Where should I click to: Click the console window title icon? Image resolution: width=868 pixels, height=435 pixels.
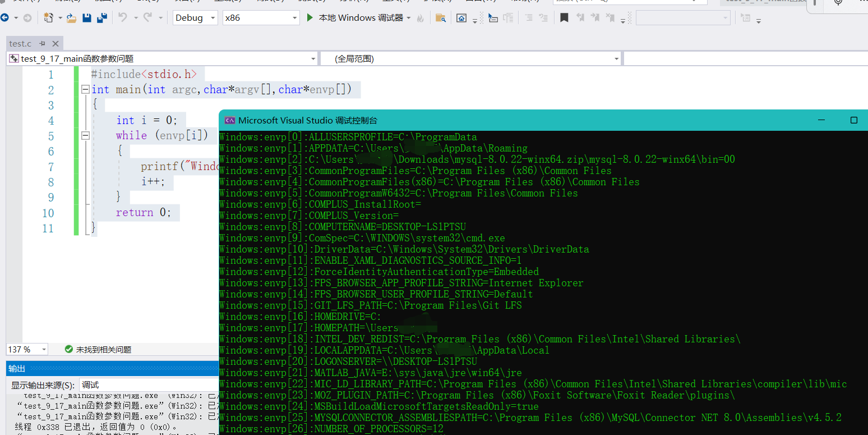229,120
